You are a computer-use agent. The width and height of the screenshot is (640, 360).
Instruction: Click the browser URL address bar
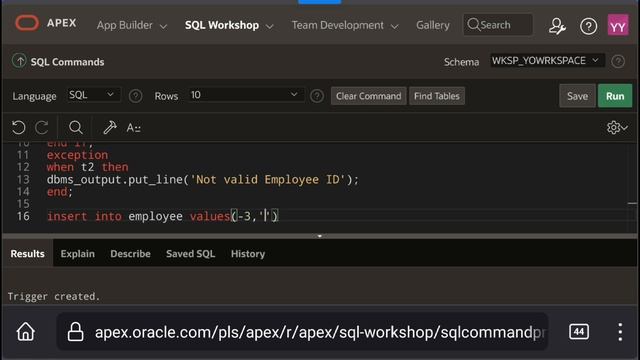pos(302,331)
